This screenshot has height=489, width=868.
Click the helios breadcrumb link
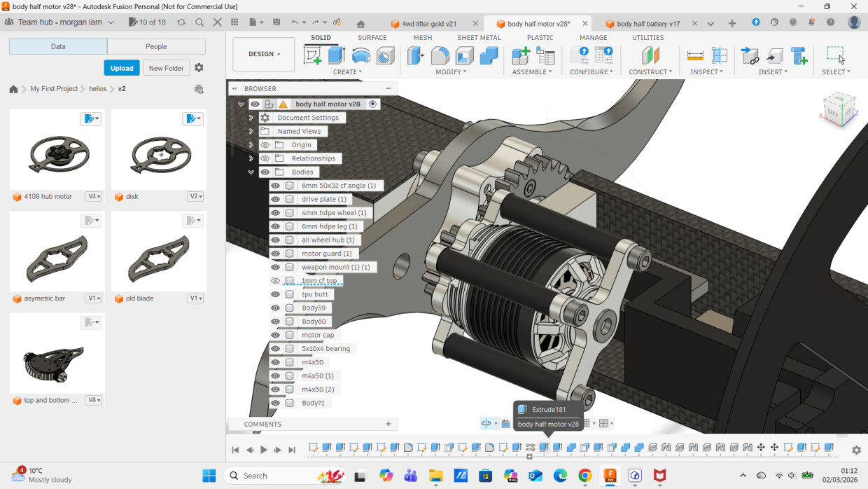97,89
